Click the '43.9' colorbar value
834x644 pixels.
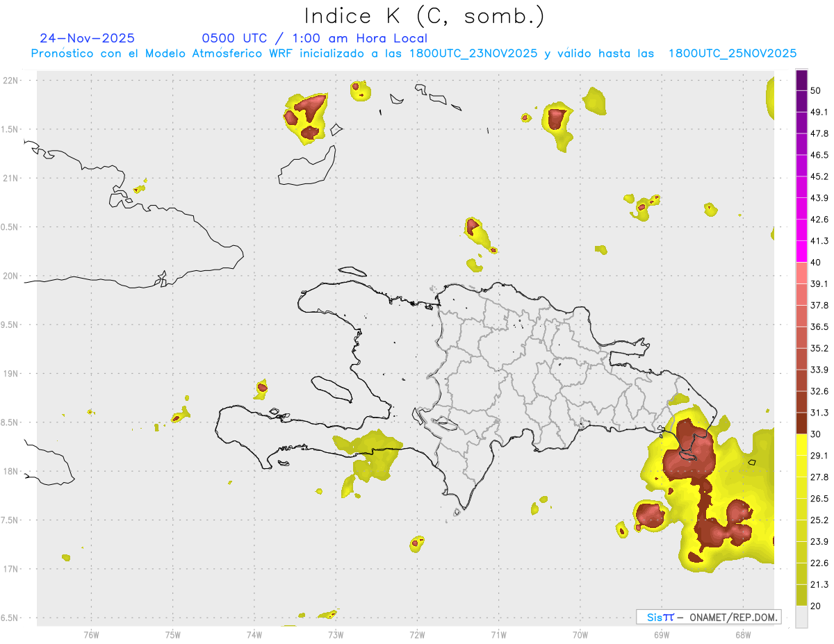tap(819, 198)
